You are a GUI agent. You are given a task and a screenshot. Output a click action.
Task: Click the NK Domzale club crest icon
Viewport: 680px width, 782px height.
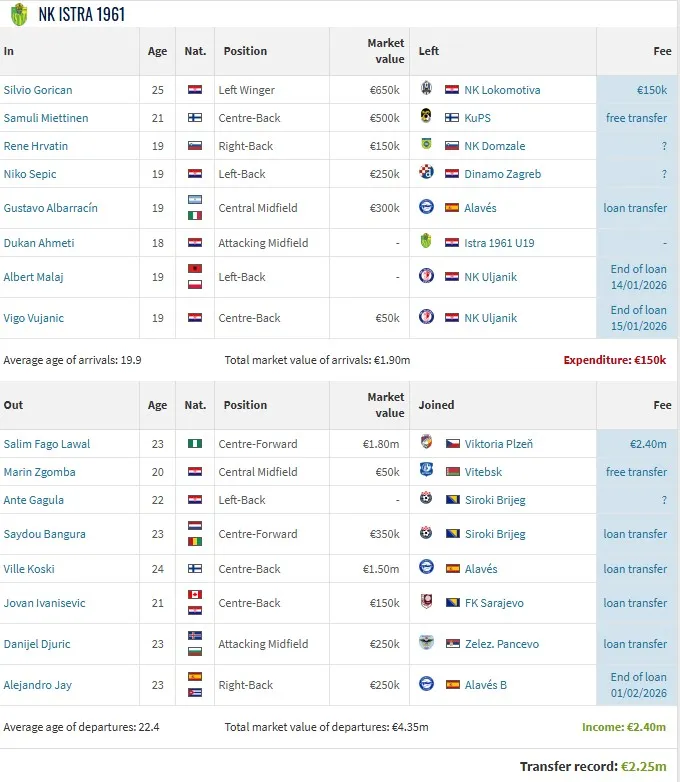tap(428, 146)
